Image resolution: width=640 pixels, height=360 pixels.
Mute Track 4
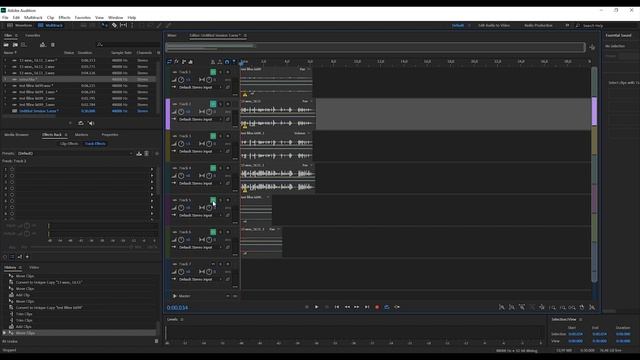[213, 168]
